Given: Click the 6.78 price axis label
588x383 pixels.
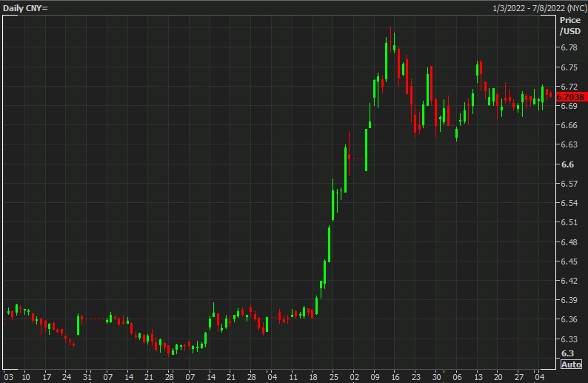Looking at the screenshot, I should tap(569, 47).
